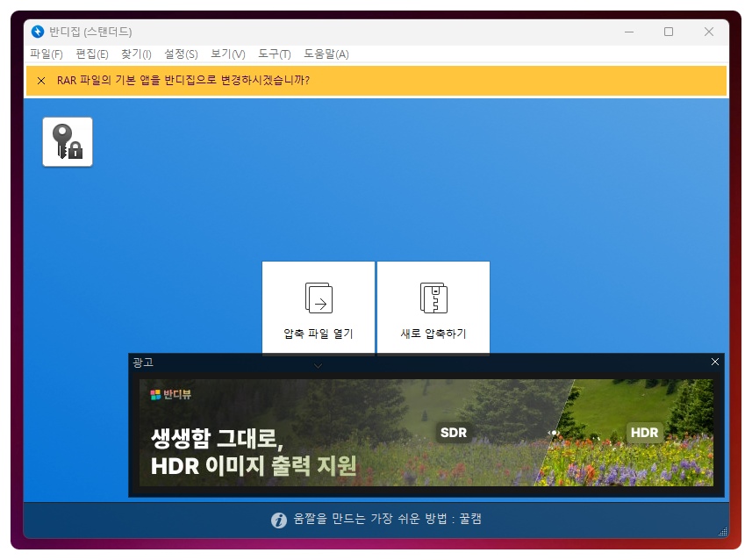Close the 광고 advertisement panel
Viewport: 752px width, 560px height.
(x=714, y=362)
